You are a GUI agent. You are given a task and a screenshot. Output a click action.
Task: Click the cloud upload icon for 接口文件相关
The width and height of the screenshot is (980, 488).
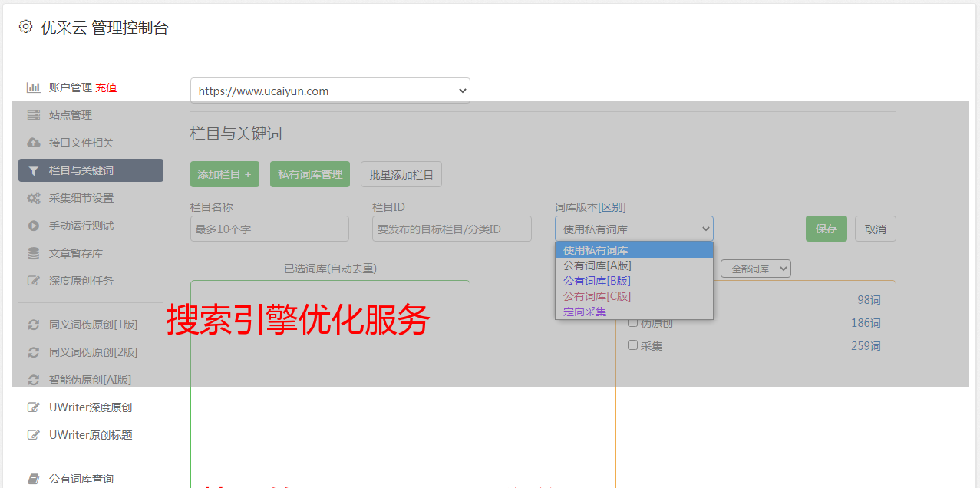pos(33,143)
